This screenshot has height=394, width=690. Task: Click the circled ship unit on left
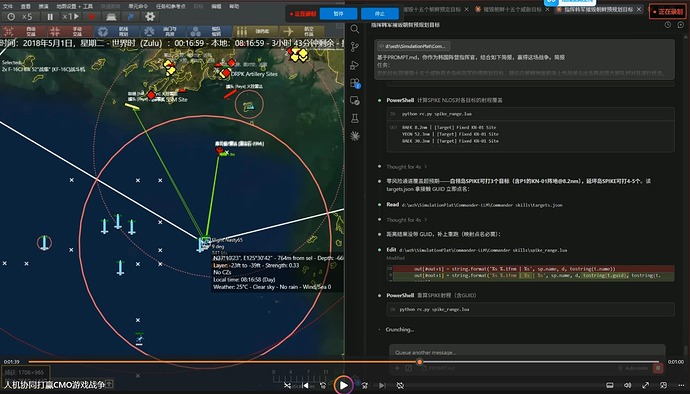44,243
